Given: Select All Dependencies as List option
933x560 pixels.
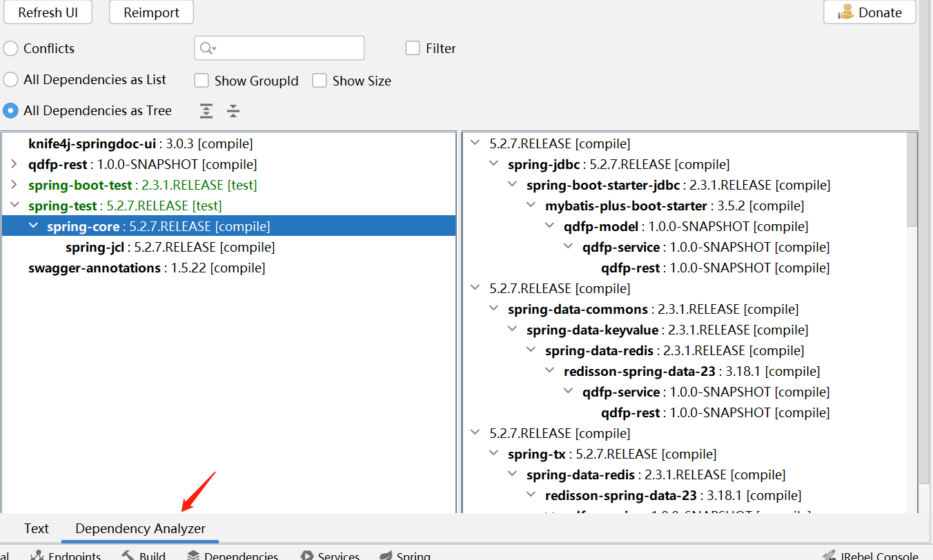Looking at the screenshot, I should [x=10, y=80].
